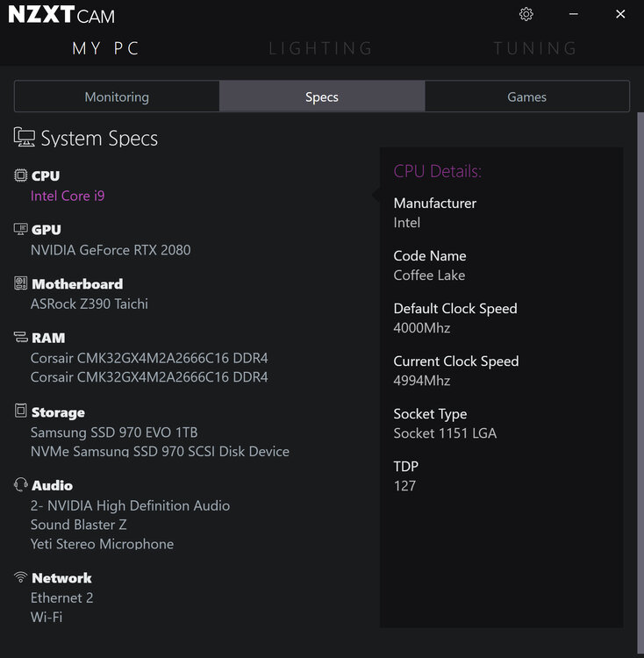Viewport: 644px width, 658px height.
Task: Click the CPU chip icon
Action: tap(20, 175)
